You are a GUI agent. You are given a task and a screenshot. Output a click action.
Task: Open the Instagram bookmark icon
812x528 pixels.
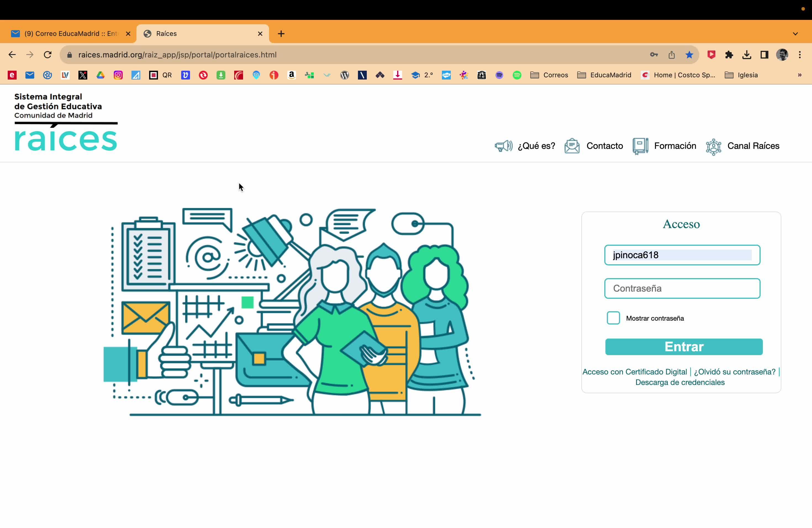coord(118,75)
